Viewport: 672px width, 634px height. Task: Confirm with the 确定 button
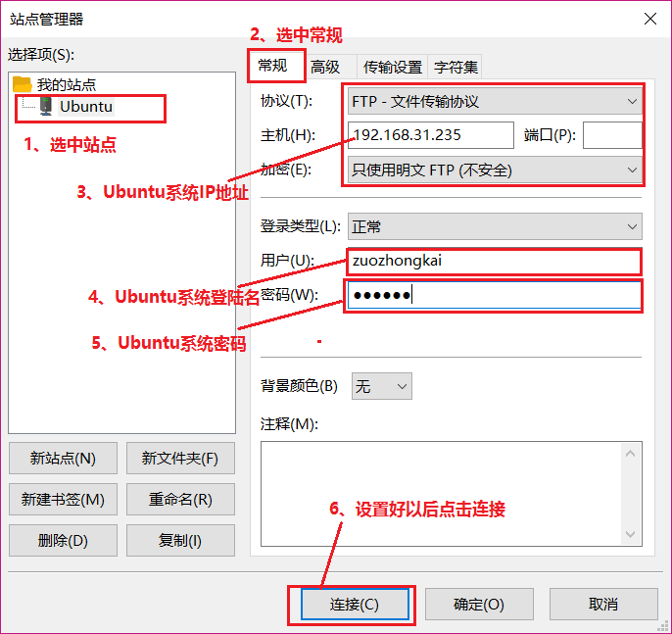point(479,604)
